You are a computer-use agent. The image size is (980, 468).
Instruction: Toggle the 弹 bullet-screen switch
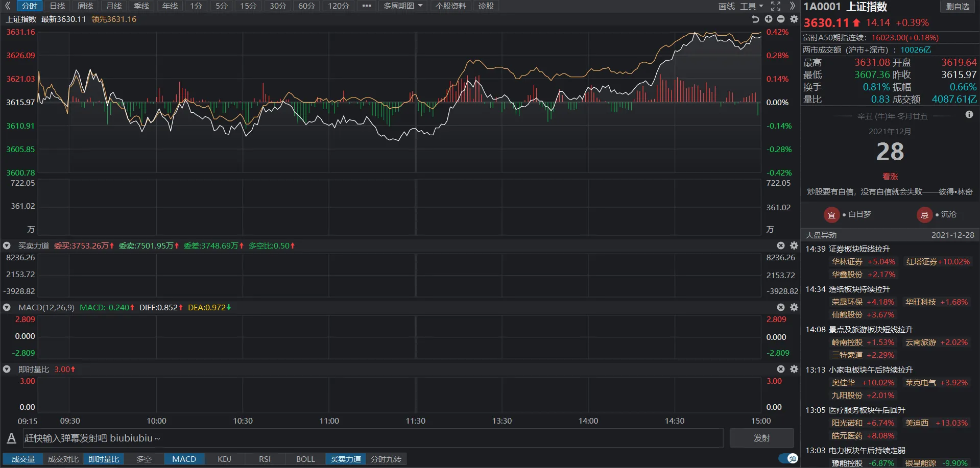[x=788, y=458]
